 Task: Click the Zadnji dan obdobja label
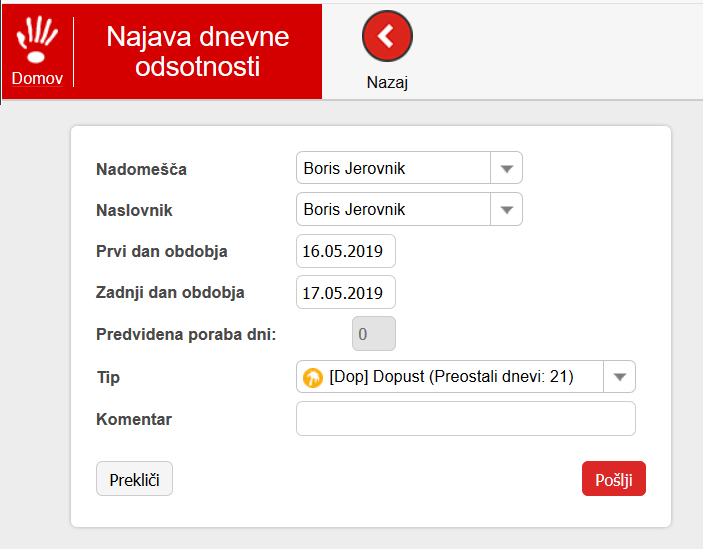(x=170, y=293)
